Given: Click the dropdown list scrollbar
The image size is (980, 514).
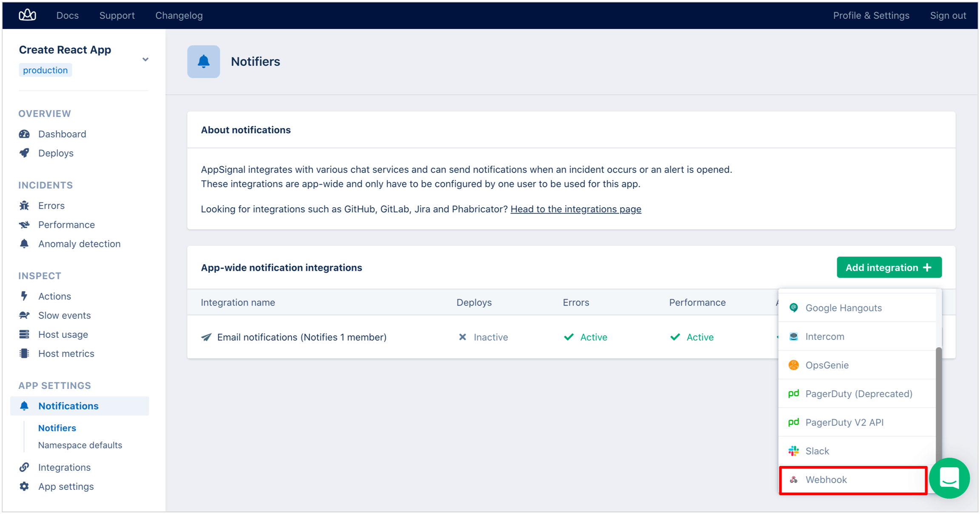Looking at the screenshot, I should [x=939, y=404].
